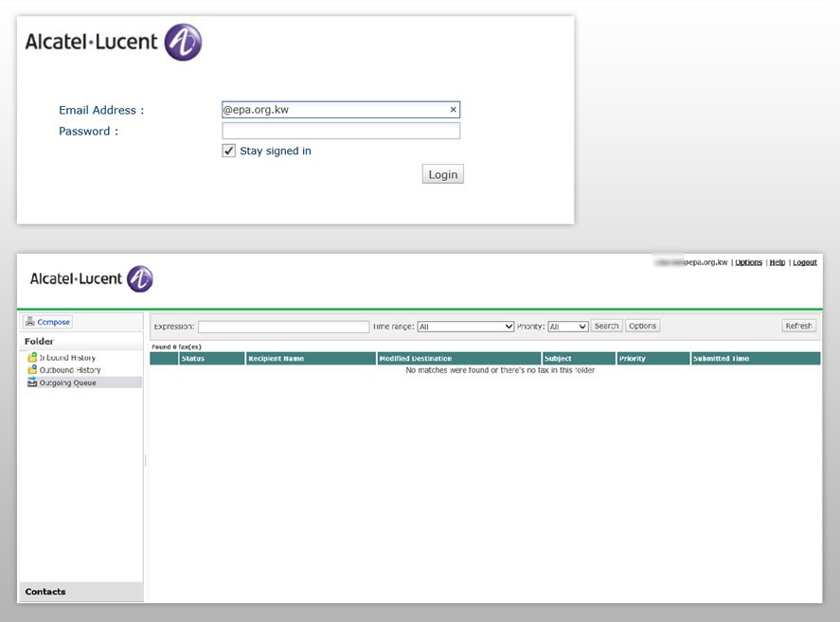This screenshot has width=840, height=622.
Task: Compose a new fax
Action: point(47,322)
